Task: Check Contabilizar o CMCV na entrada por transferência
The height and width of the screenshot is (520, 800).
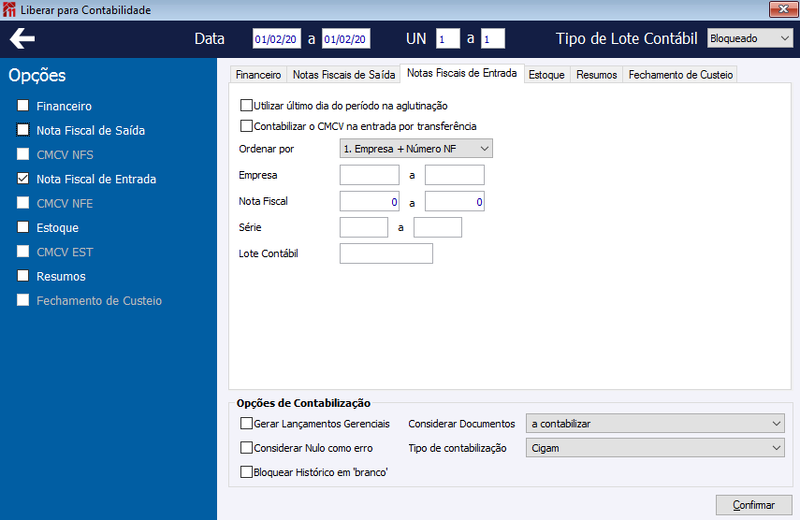Action: pos(246,126)
